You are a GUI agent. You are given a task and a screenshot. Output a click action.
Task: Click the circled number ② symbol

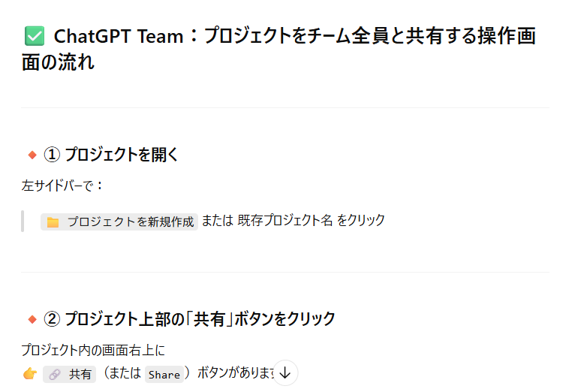pyautogui.click(x=52, y=319)
